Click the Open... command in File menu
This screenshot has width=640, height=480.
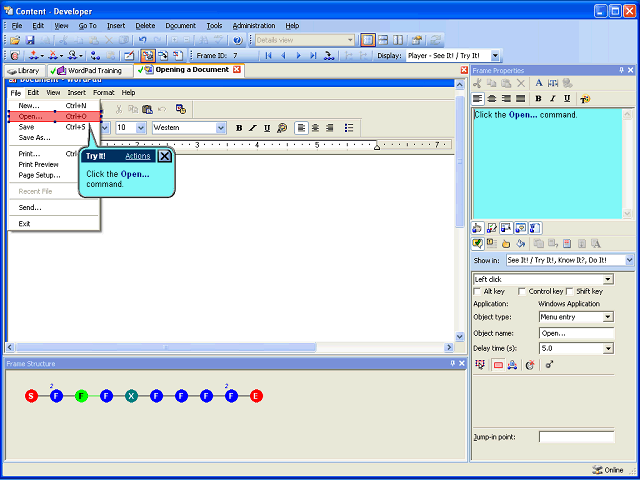point(54,117)
